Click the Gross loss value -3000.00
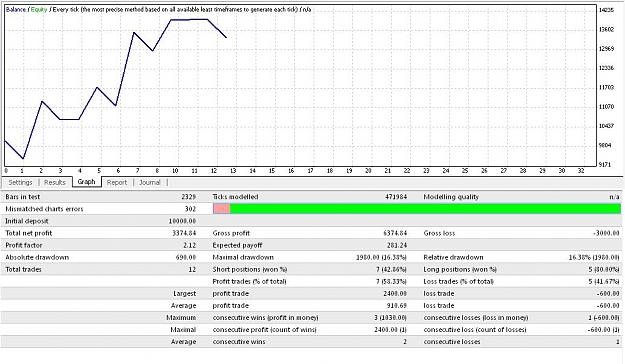 pos(606,233)
